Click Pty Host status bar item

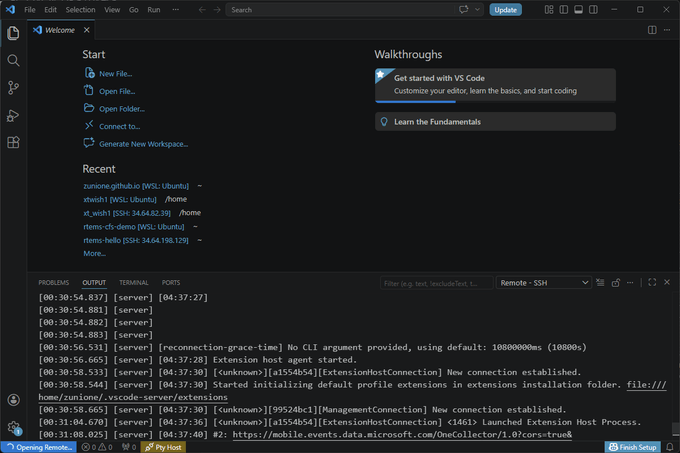163,447
